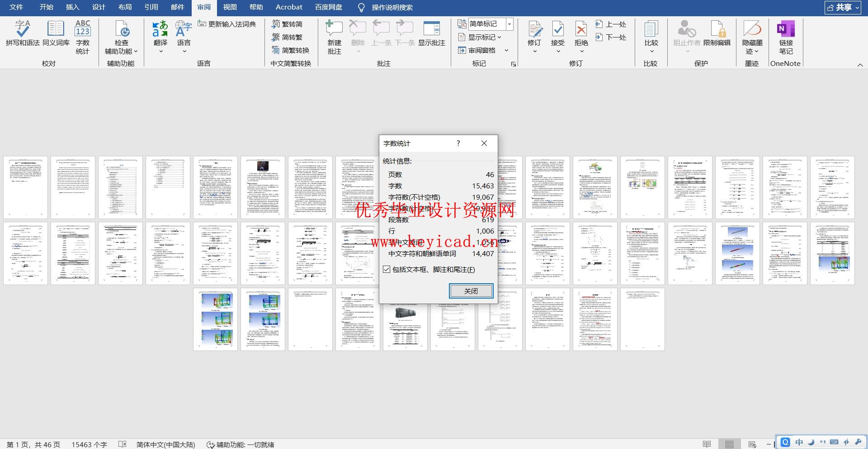Switch to the 布局 tab
The width and height of the screenshot is (868, 449).
tap(125, 7)
